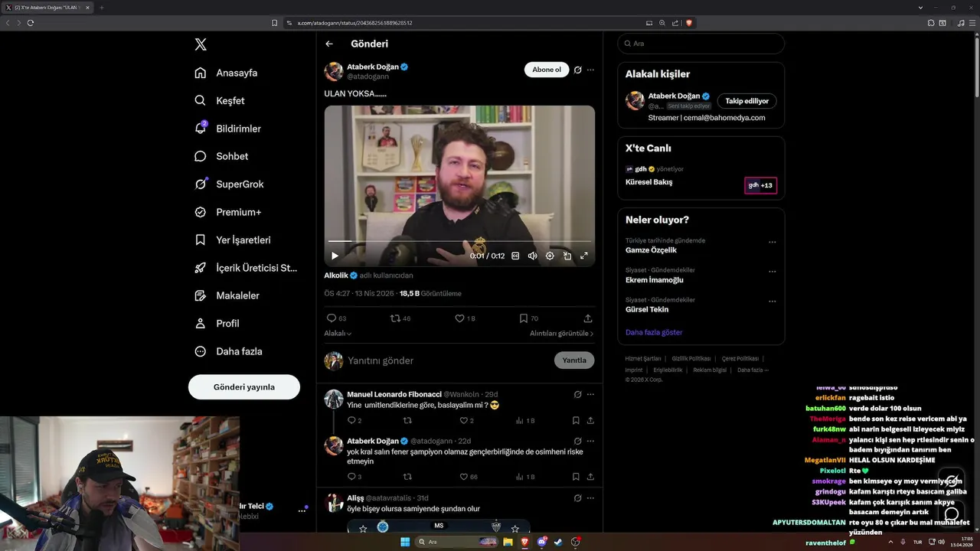Enter video fullscreen
This screenshot has height=551, width=980.
pyautogui.click(x=584, y=256)
